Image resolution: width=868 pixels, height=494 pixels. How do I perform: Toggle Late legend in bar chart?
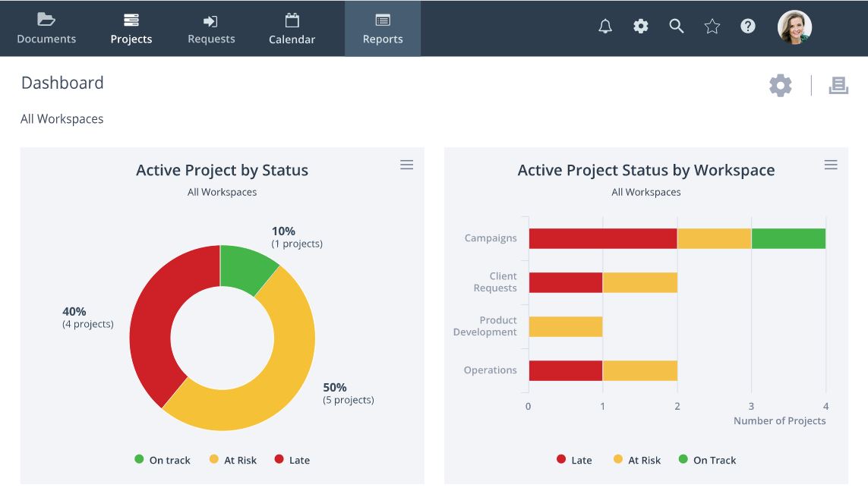pyautogui.click(x=574, y=460)
